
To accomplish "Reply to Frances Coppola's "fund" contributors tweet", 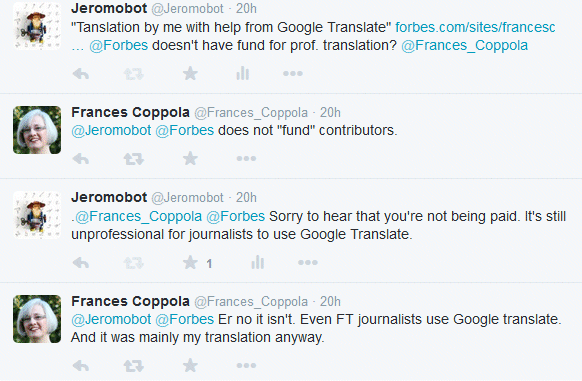I will click(x=81, y=159).
